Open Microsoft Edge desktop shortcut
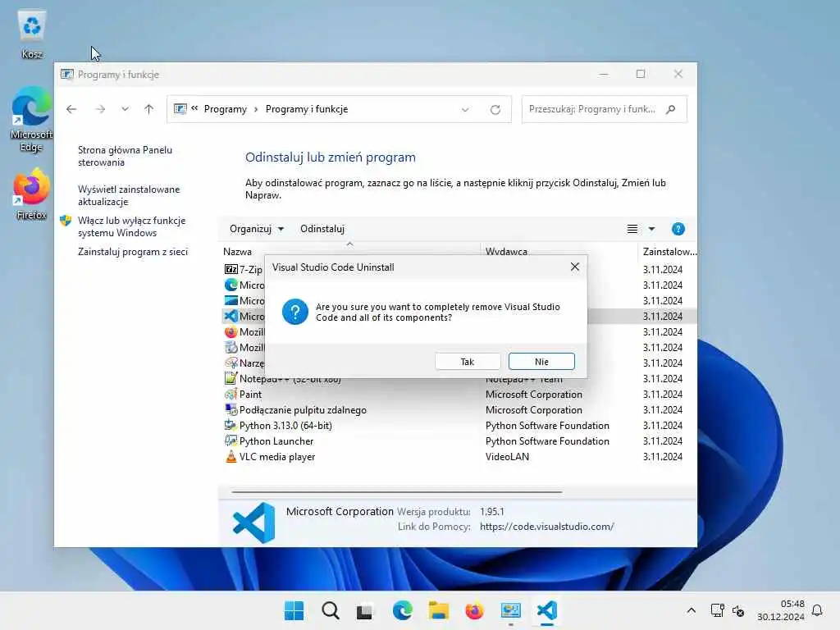The width and height of the screenshot is (840, 630). point(32,119)
